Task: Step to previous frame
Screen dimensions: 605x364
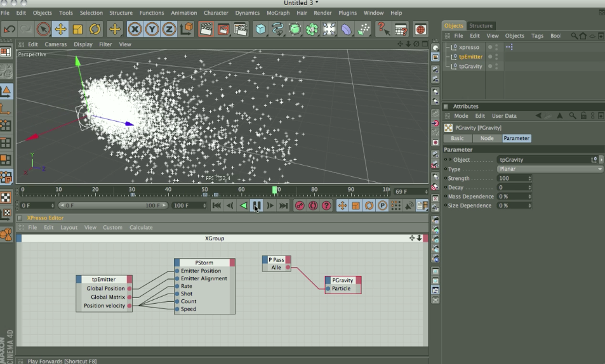Action: click(x=230, y=205)
